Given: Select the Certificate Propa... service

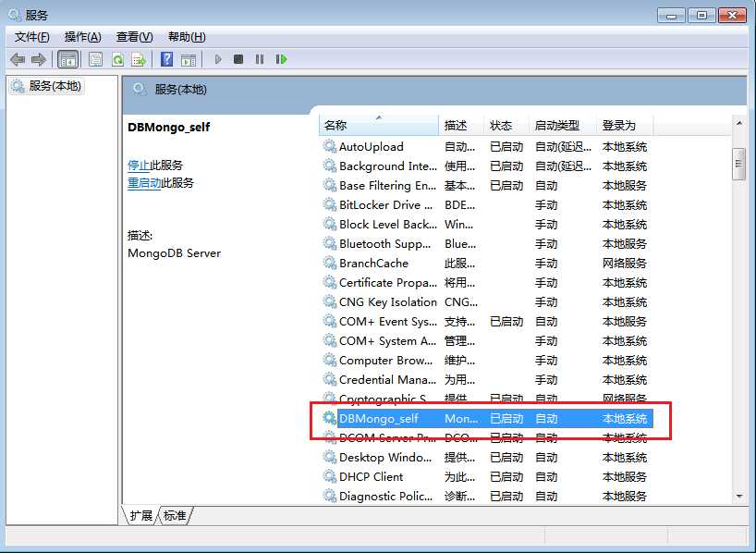Looking at the screenshot, I should coord(486,282).
